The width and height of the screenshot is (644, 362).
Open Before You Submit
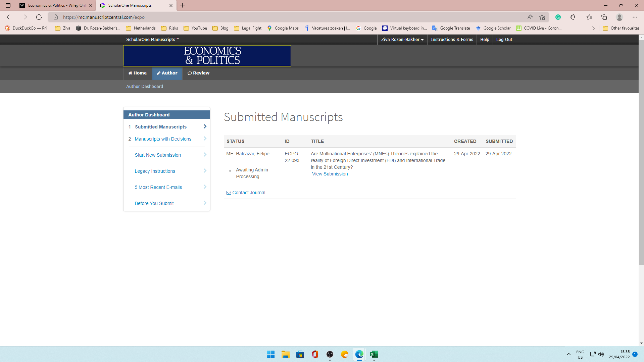click(x=154, y=203)
